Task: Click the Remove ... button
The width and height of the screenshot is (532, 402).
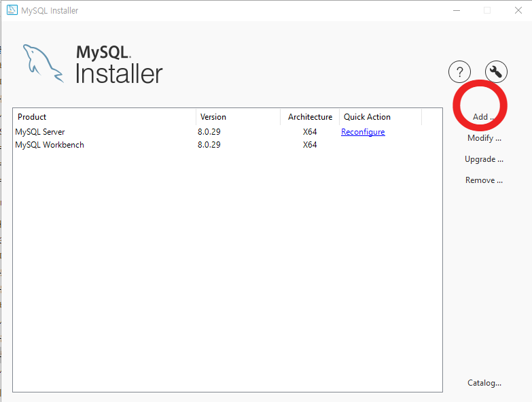Action: 484,180
